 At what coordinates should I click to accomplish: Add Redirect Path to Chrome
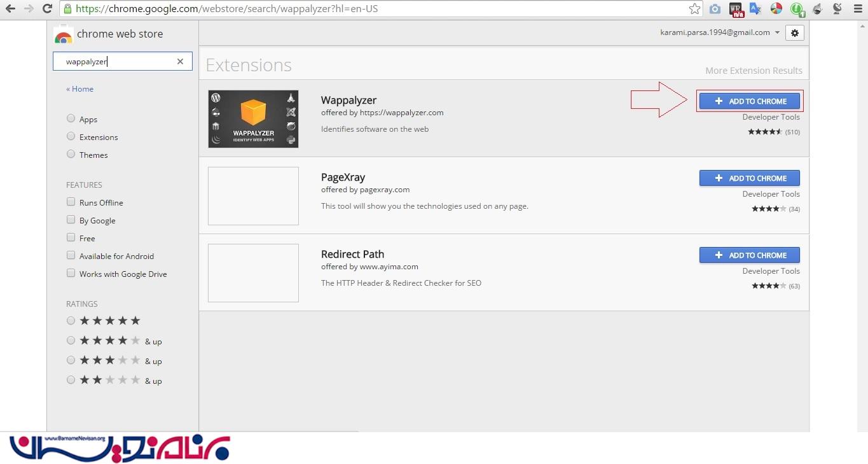point(750,255)
